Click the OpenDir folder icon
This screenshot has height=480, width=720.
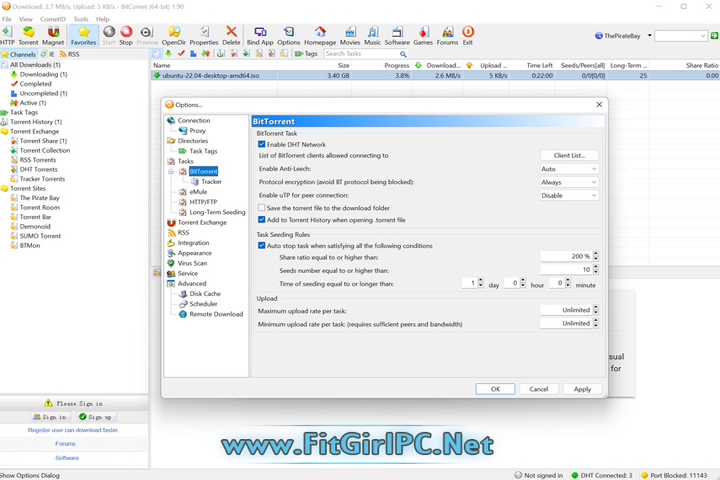pyautogui.click(x=174, y=36)
